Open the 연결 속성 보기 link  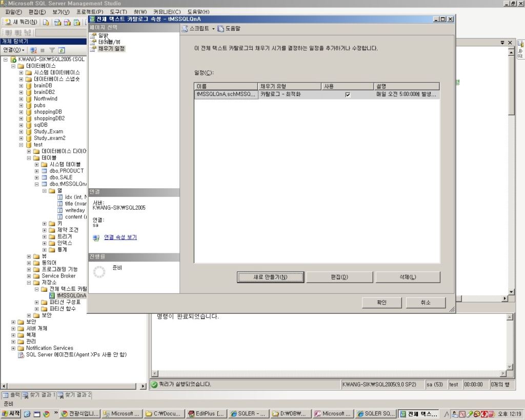point(120,237)
